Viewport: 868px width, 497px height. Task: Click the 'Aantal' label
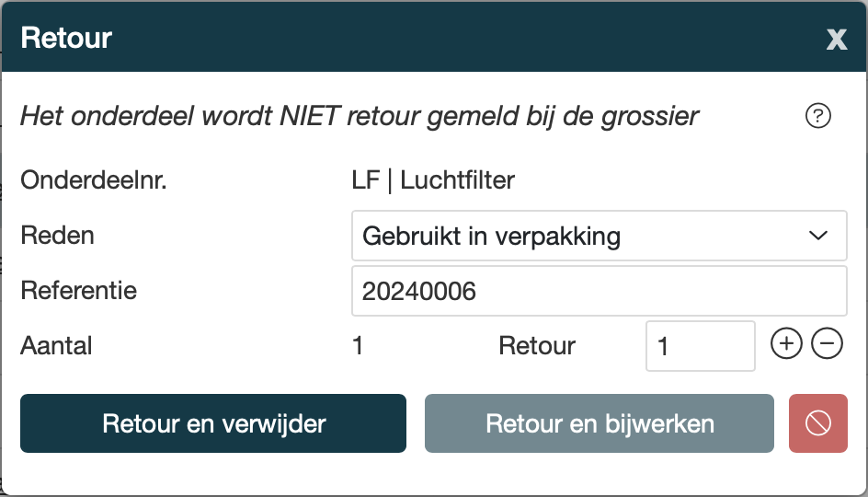click(57, 346)
